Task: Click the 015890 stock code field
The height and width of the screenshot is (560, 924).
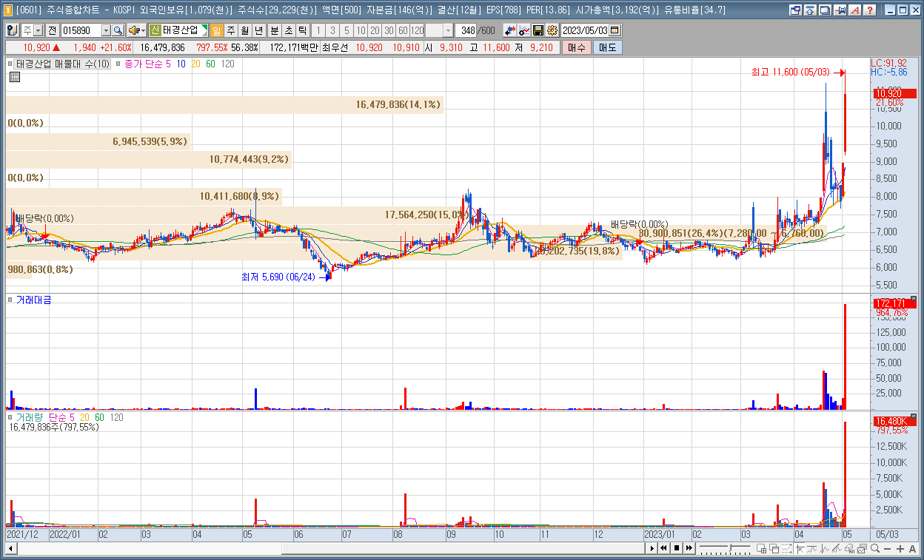Action: tap(81, 30)
